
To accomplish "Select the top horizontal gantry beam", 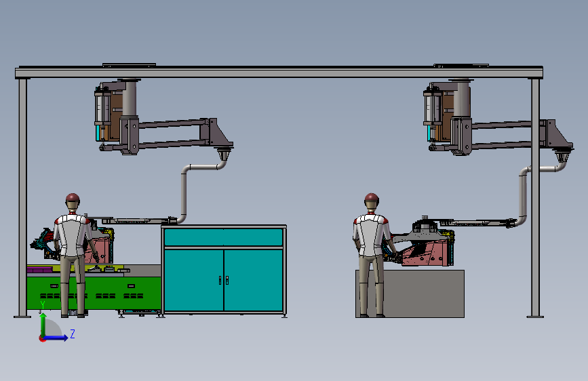I will 279,73.
